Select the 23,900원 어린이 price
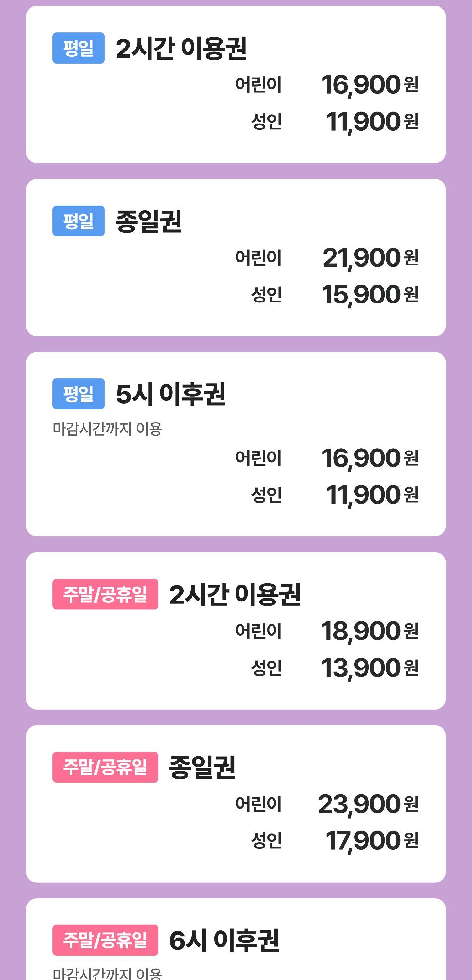The height and width of the screenshot is (980, 472). [368, 804]
